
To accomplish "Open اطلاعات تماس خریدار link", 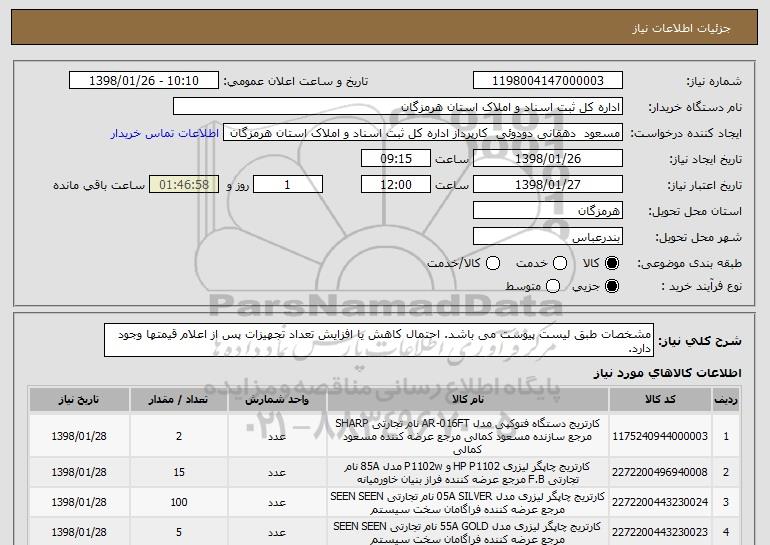I will coord(165,133).
